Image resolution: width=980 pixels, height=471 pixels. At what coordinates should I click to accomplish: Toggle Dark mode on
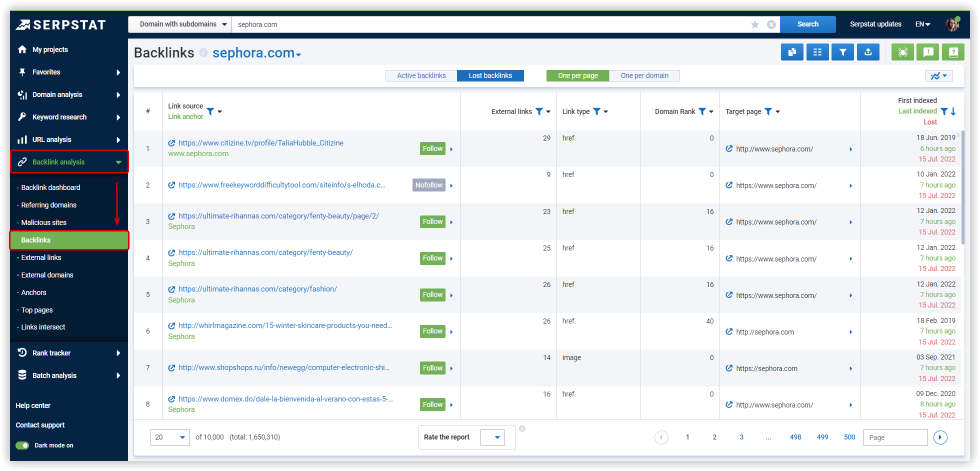click(x=22, y=445)
